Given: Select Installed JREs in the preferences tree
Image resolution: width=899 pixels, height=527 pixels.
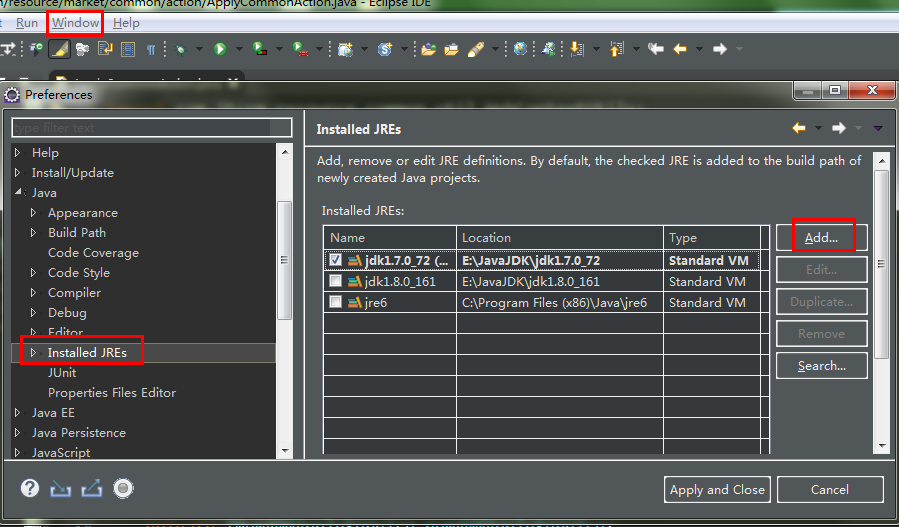Looking at the screenshot, I should coord(87,353).
